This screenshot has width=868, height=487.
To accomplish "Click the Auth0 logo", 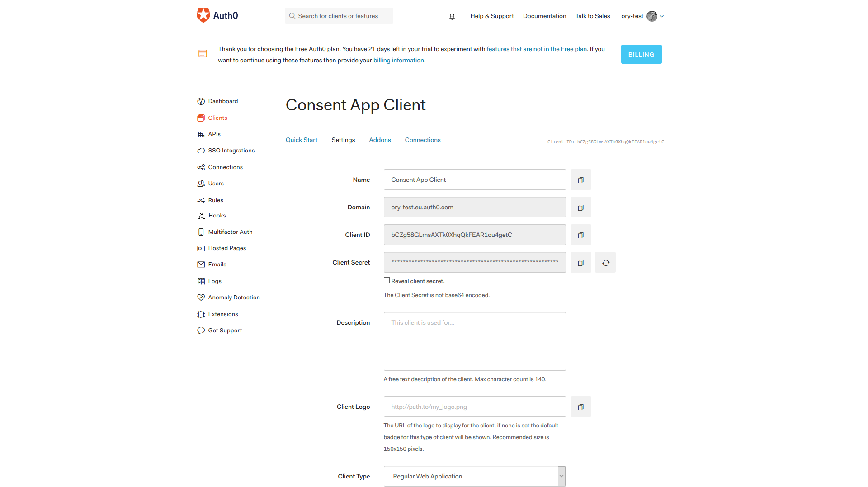I will pyautogui.click(x=217, y=15).
